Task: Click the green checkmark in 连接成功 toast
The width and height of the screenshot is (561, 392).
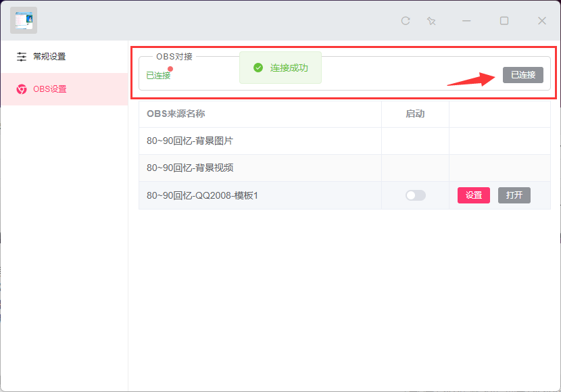Action: coord(258,68)
